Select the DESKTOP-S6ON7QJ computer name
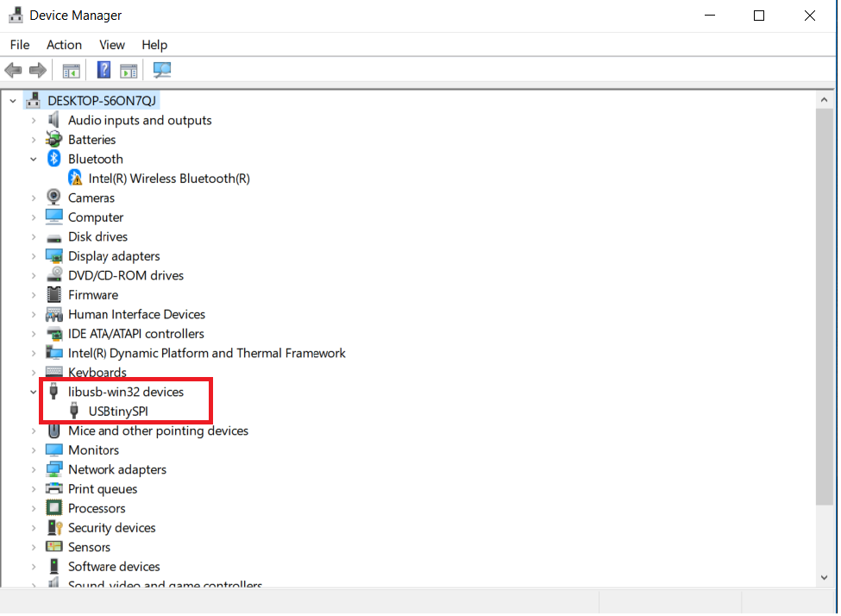 [x=102, y=100]
